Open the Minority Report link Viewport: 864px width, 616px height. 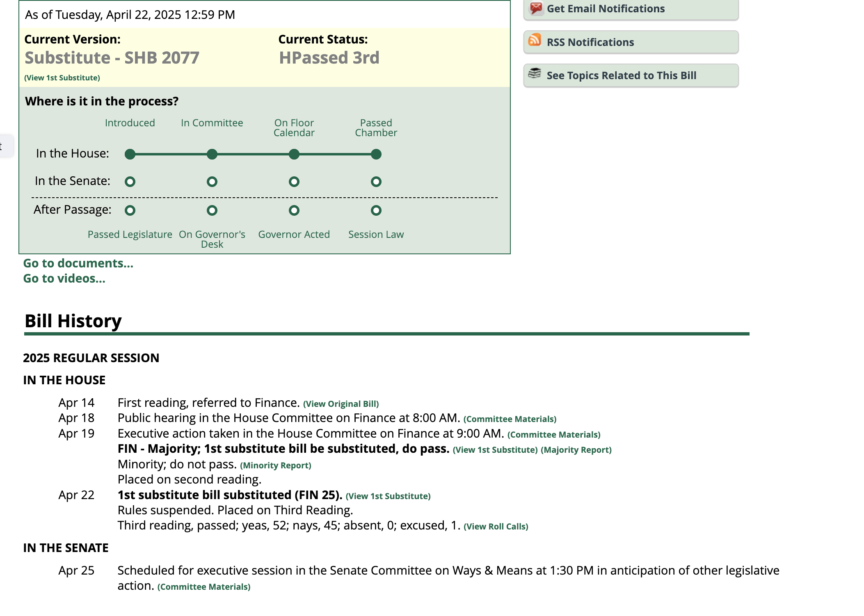pyautogui.click(x=276, y=465)
